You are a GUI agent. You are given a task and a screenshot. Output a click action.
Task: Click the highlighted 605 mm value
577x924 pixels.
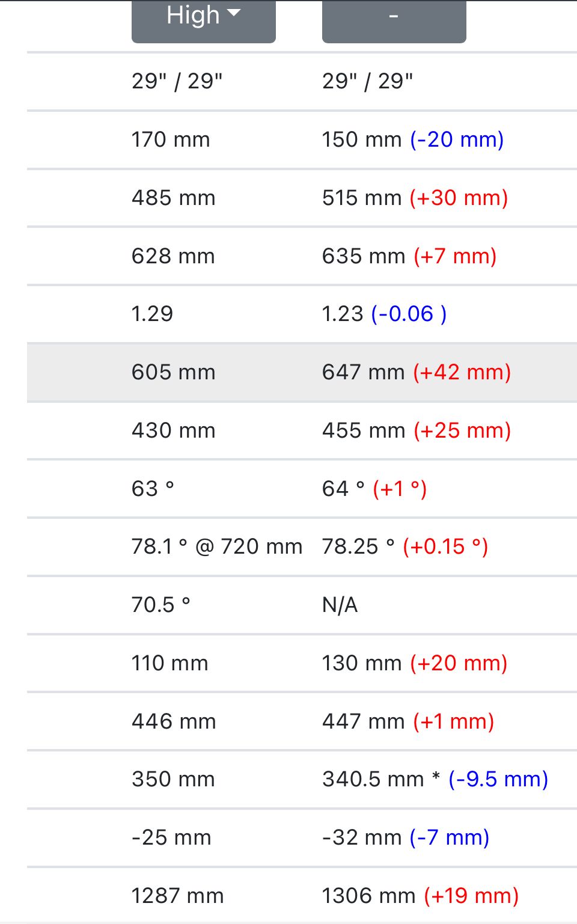(173, 372)
